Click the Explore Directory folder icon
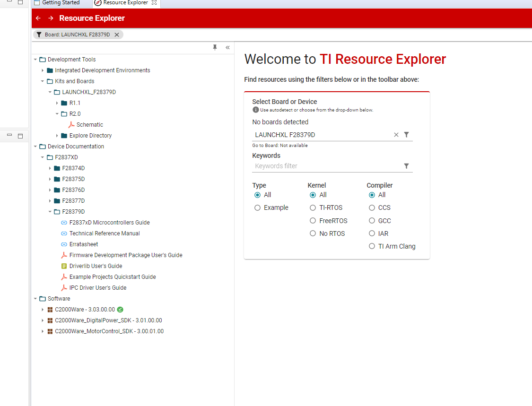The width and height of the screenshot is (532, 406). [x=64, y=135]
